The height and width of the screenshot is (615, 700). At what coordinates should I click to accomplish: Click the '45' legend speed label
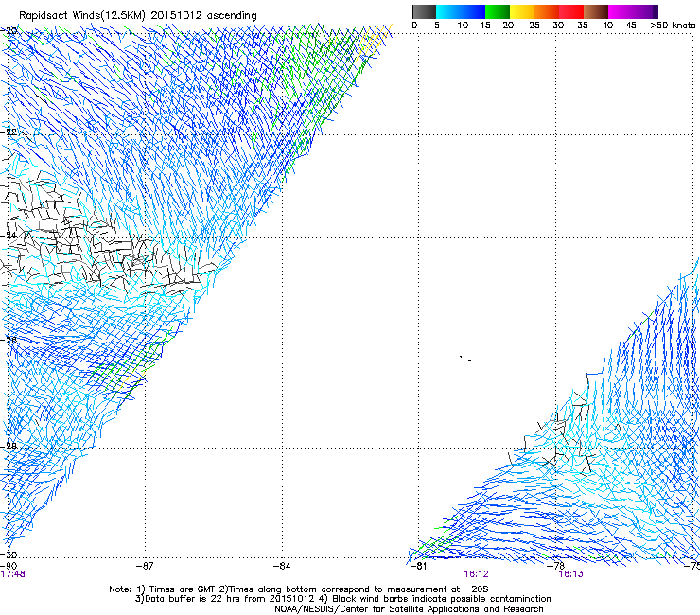tap(631, 26)
